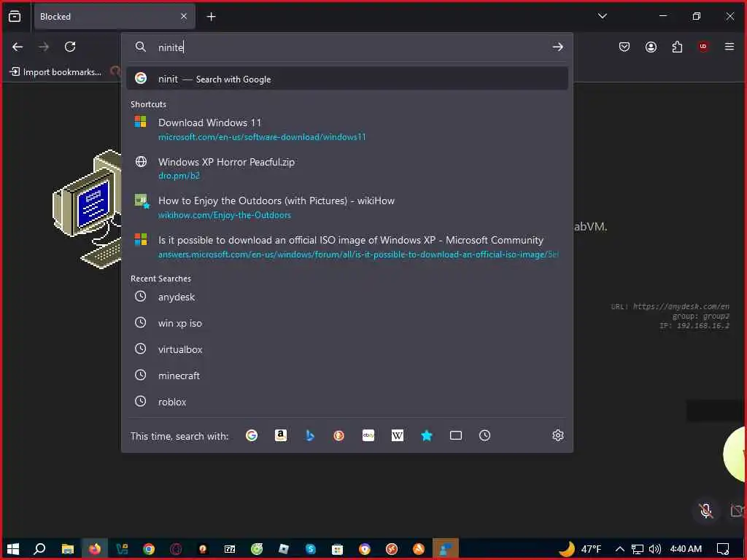
Task: Click the Go arrow in the address bar
Action: click(x=557, y=47)
